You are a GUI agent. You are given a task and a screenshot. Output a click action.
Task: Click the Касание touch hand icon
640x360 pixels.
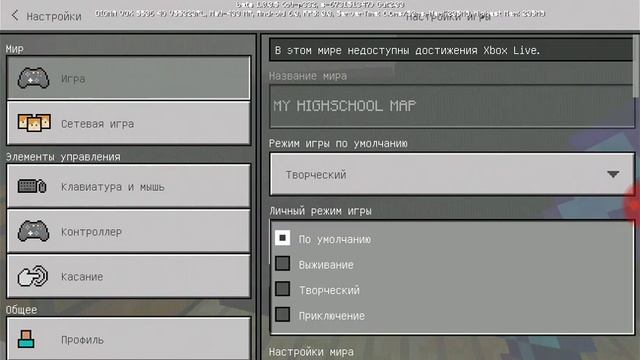coord(33,276)
